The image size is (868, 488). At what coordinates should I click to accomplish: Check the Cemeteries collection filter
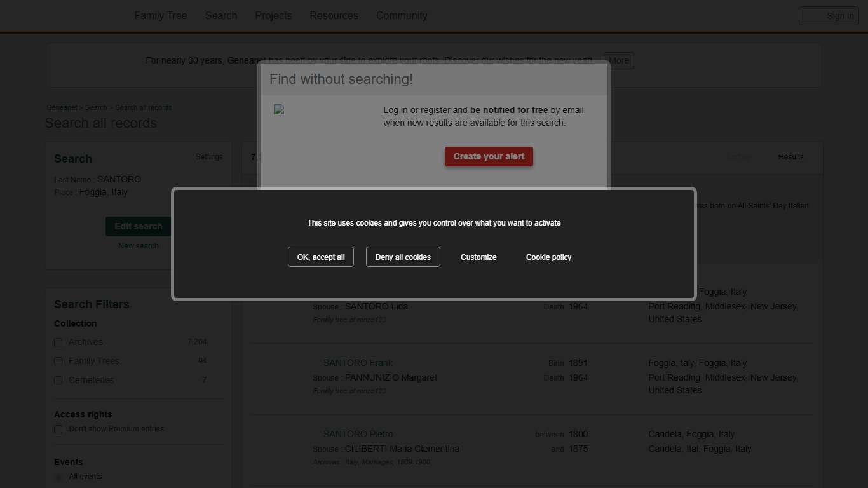click(x=58, y=381)
